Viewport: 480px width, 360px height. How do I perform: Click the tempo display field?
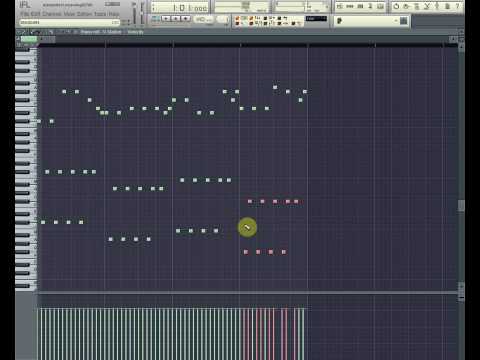tap(204, 19)
